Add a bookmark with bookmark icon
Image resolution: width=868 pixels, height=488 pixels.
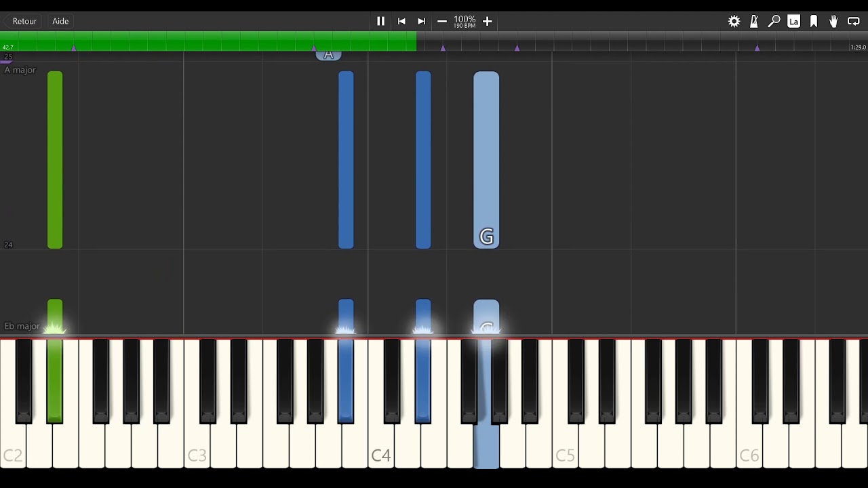(x=814, y=21)
